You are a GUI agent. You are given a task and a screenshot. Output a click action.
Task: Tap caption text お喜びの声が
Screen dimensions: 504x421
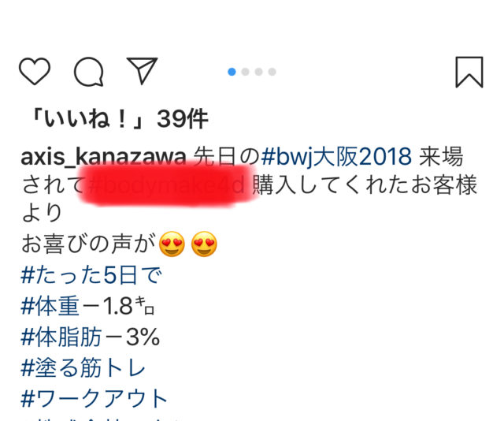coord(89,244)
